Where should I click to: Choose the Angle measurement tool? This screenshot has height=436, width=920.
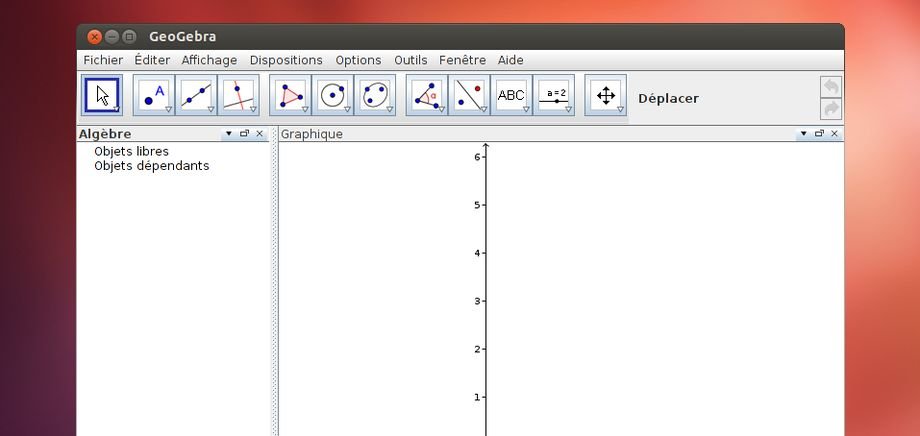pos(426,96)
